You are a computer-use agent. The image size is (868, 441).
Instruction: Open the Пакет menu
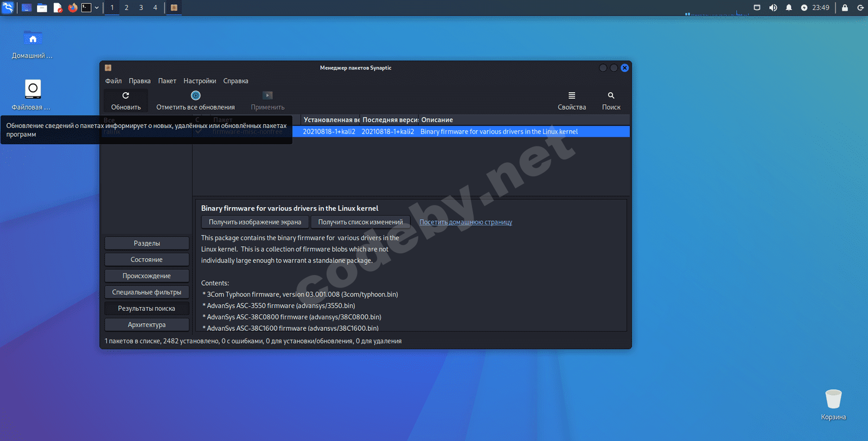[x=167, y=81]
